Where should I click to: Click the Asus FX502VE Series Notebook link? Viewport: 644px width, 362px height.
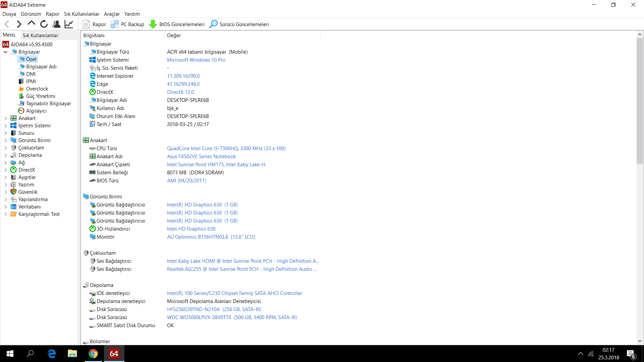click(201, 157)
